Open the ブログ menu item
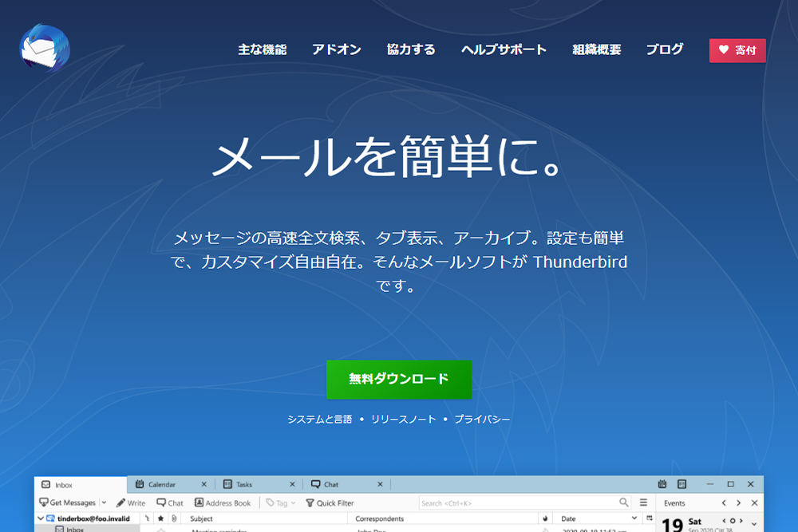Image resolution: width=798 pixels, height=532 pixels. pos(665,49)
